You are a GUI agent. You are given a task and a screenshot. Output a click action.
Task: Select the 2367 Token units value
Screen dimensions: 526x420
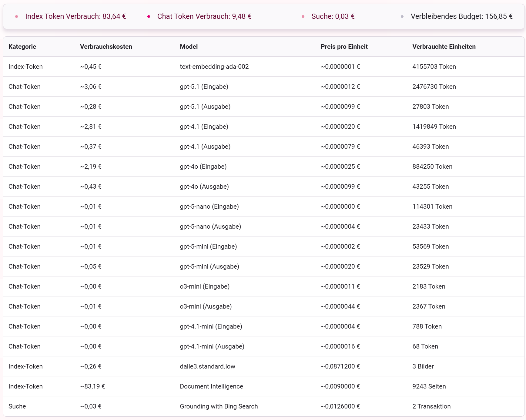(429, 306)
